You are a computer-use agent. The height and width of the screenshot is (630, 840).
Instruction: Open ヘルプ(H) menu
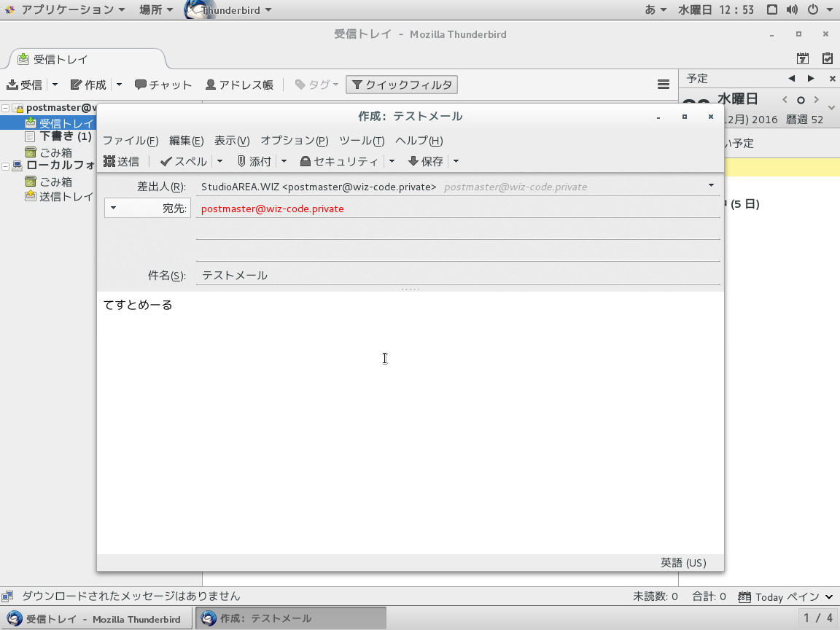[x=419, y=140]
